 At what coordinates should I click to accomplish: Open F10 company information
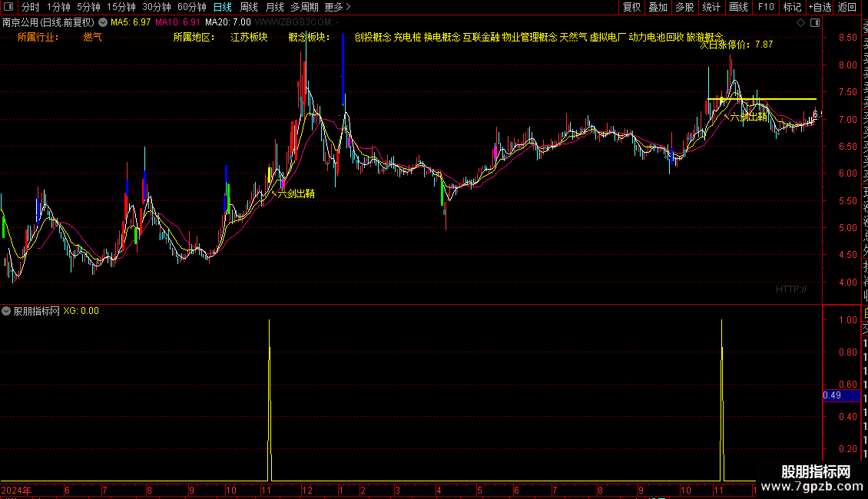766,7
